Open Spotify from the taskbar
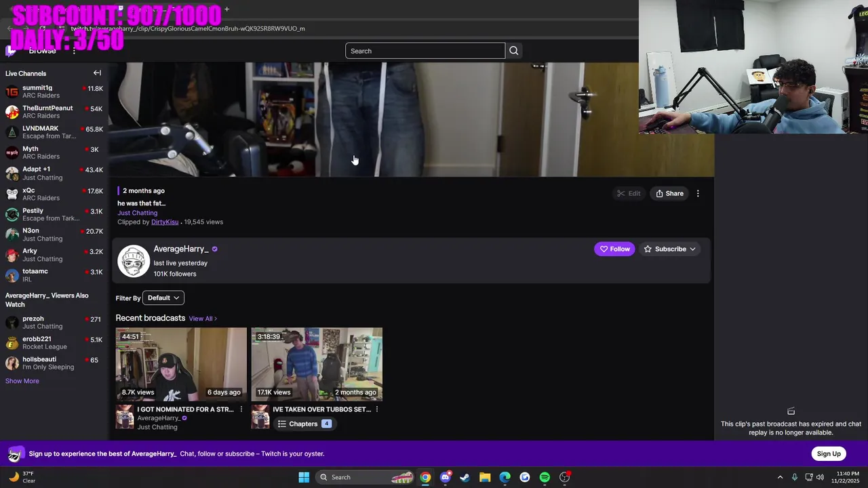The height and width of the screenshot is (488, 868). click(545, 477)
